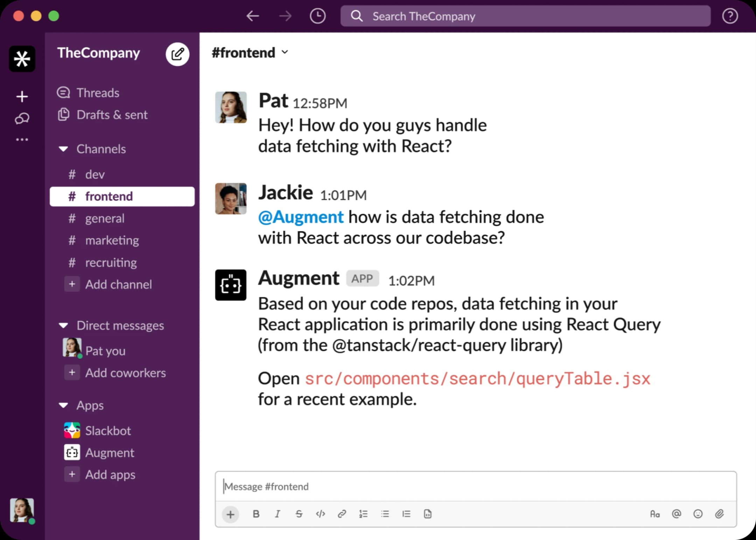Open history via the clock icon
This screenshot has width=756, height=540.
tap(317, 16)
